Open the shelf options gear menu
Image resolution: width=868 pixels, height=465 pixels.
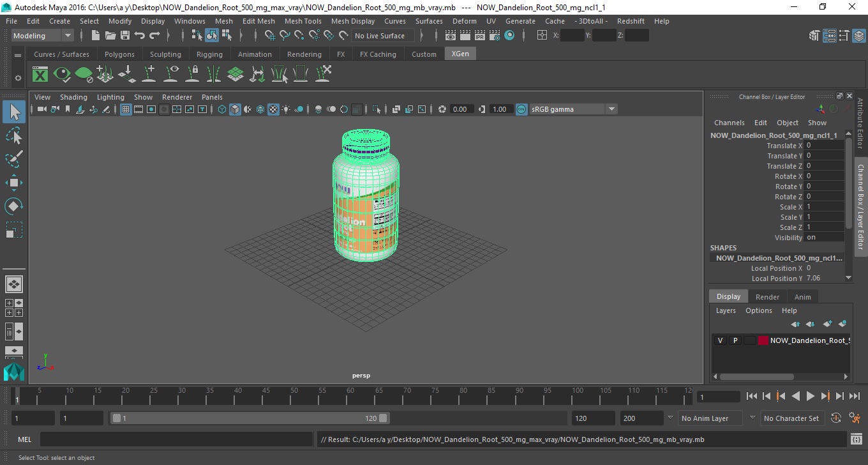click(x=18, y=78)
